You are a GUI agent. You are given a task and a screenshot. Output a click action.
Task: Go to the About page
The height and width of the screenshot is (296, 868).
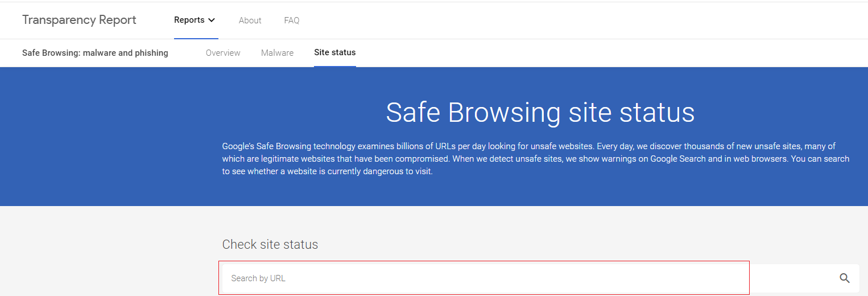250,20
